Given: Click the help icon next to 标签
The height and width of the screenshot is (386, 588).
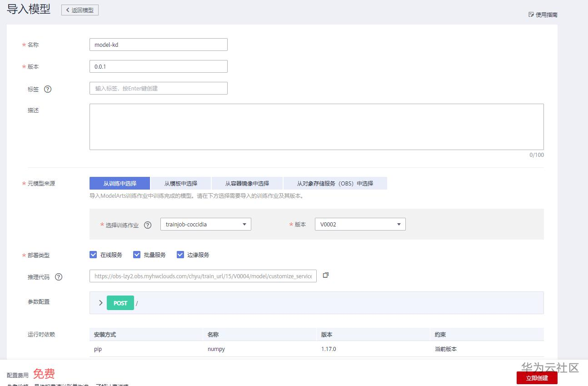Looking at the screenshot, I should point(47,89).
